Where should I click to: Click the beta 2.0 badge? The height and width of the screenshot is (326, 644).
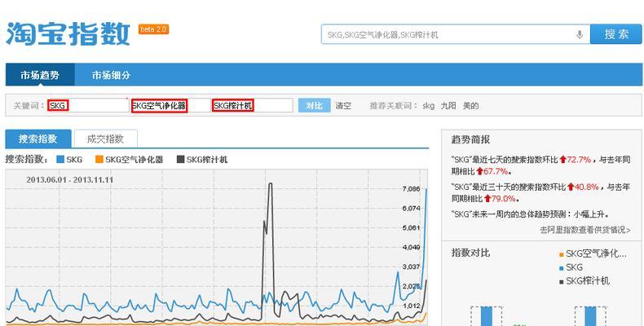tap(153, 29)
